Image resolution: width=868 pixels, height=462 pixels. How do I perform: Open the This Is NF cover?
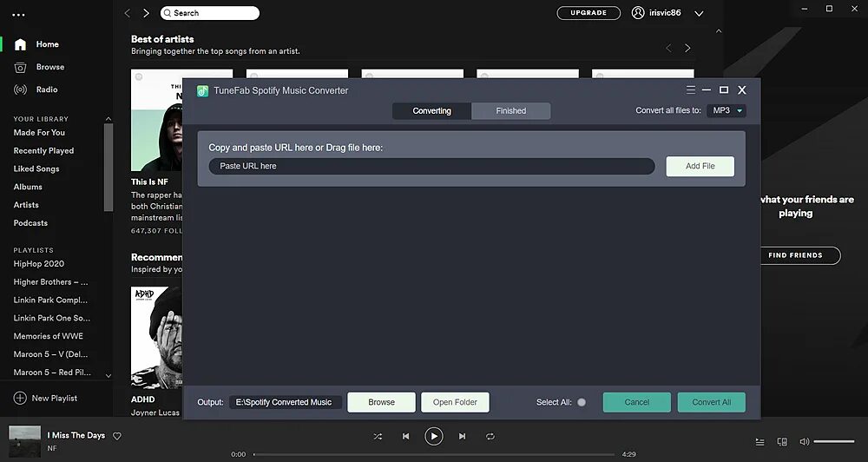pyautogui.click(x=156, y=120)
